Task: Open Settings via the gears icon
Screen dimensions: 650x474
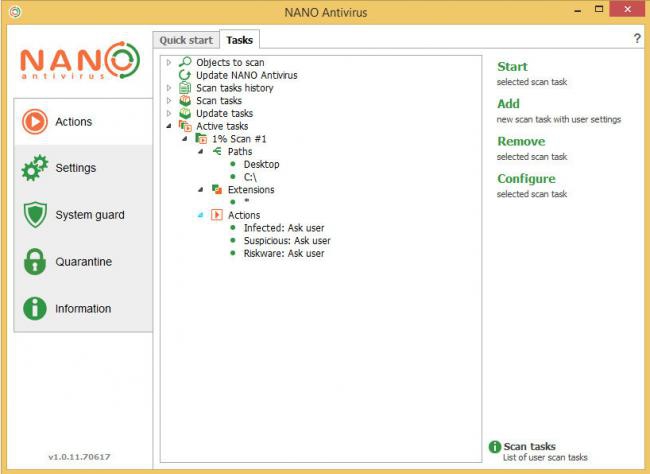Action: click(35, 168)
